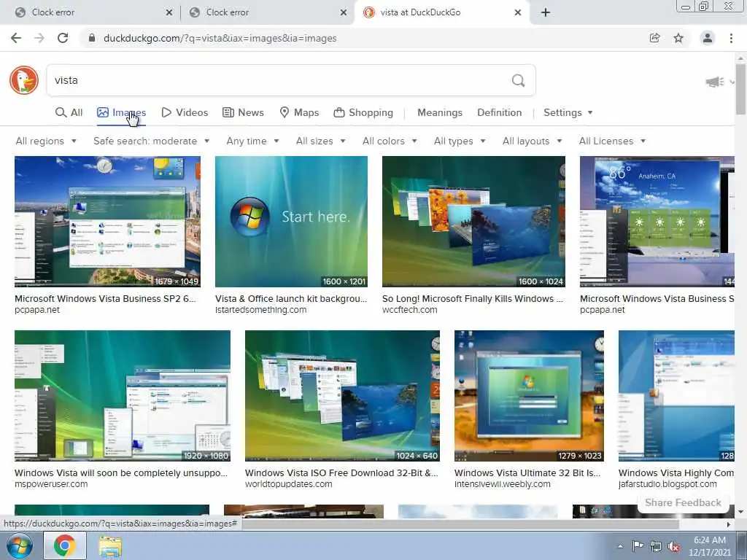Switch to Videos results

tap(185, 112)
